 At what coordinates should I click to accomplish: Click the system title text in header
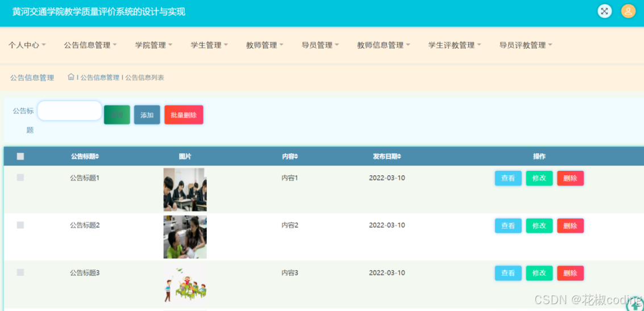click(x=98, y=12)
